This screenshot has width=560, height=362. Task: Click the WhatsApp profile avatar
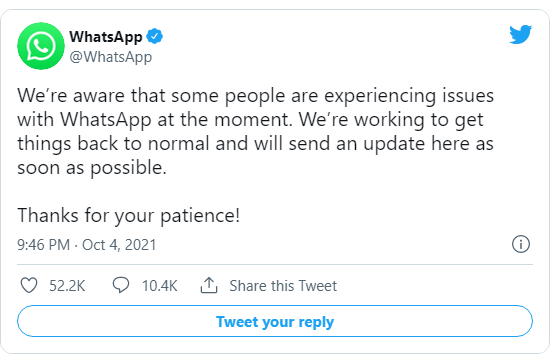coord(41,46)
